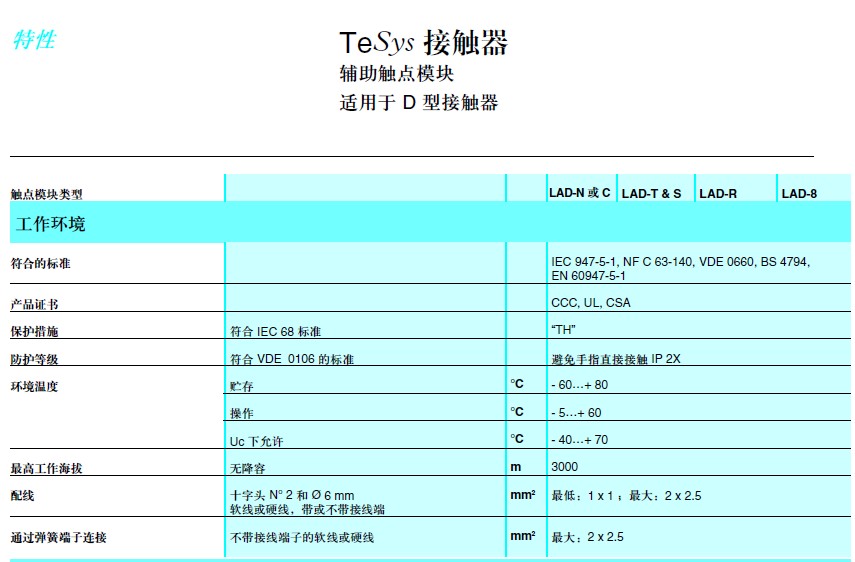Click the subtitle 辅助触点模块

point(396,74)
